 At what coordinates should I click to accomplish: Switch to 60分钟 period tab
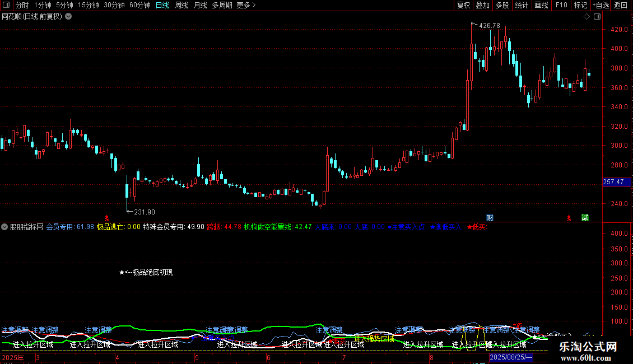coord(140,5)
